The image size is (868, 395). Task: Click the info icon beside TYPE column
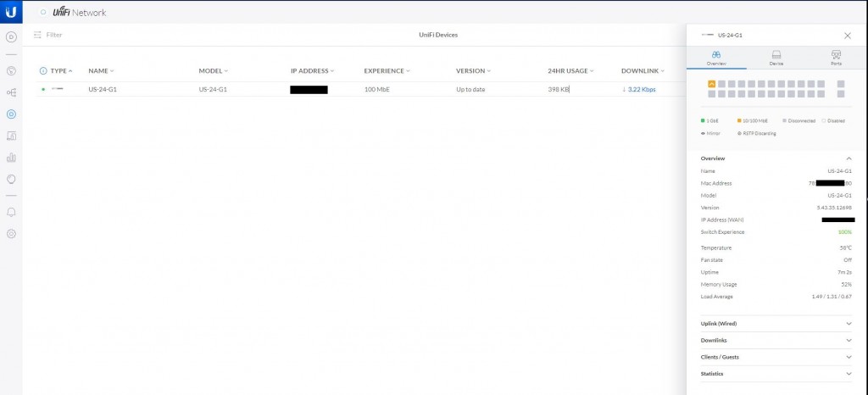[x=43, y=71]
